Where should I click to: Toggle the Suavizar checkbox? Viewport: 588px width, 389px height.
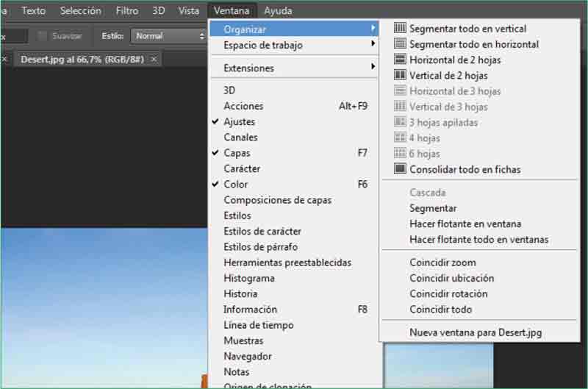[x=43, y=36]
